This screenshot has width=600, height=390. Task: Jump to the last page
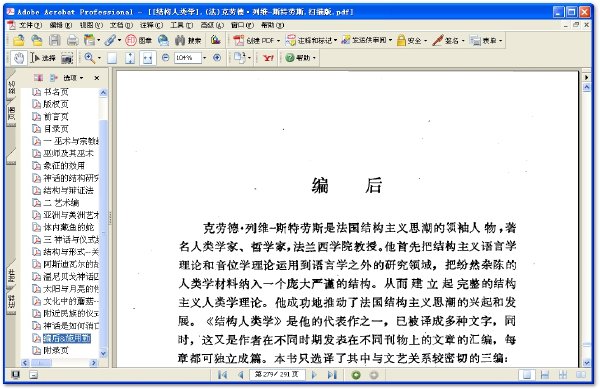coord(332,375)
